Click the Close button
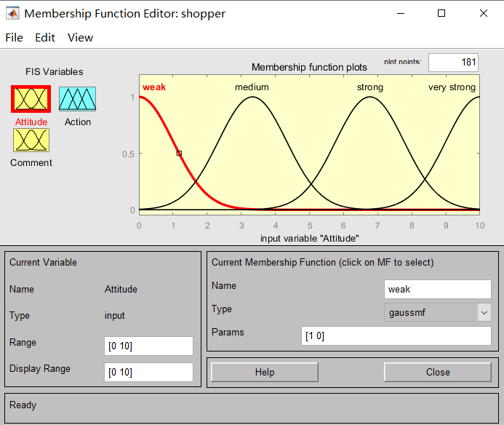504x425 pixels. [438, 372]
